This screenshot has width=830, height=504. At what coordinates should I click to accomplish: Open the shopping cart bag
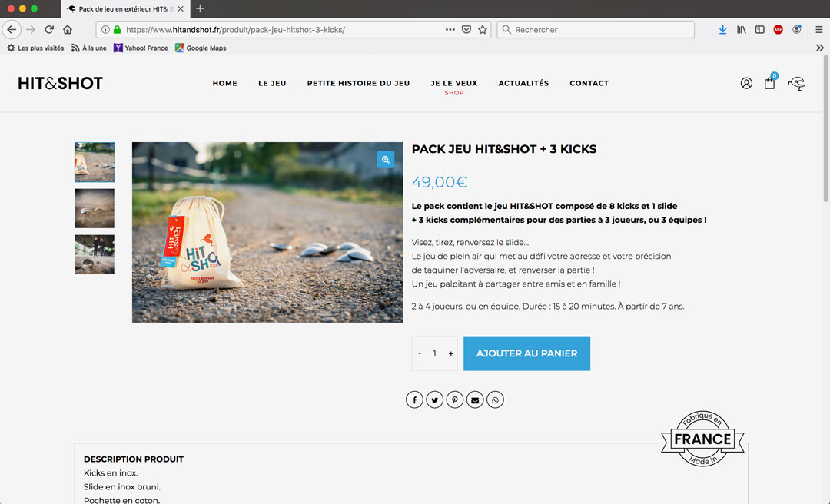[769, 82]
